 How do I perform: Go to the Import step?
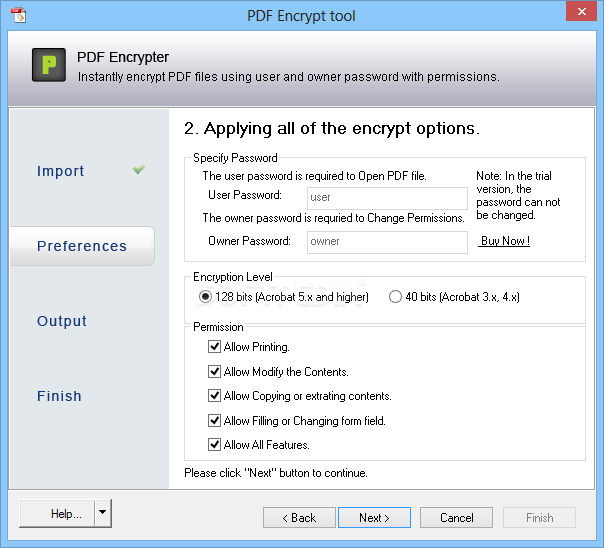[60, 171]
